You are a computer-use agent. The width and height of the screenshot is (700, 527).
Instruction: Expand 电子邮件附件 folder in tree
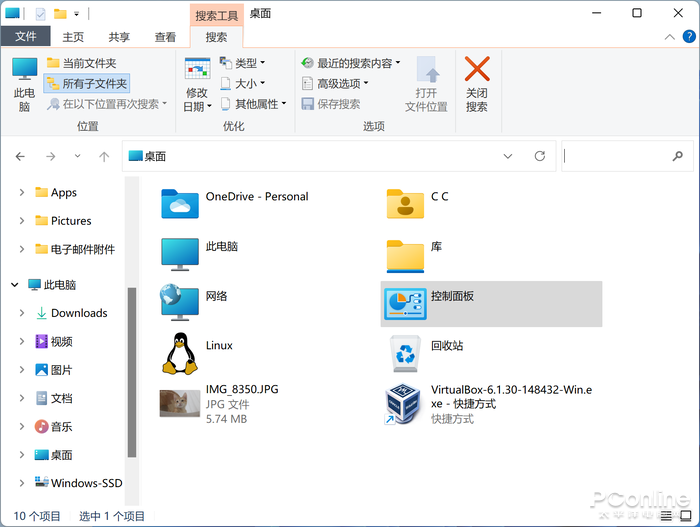(21, 249)
